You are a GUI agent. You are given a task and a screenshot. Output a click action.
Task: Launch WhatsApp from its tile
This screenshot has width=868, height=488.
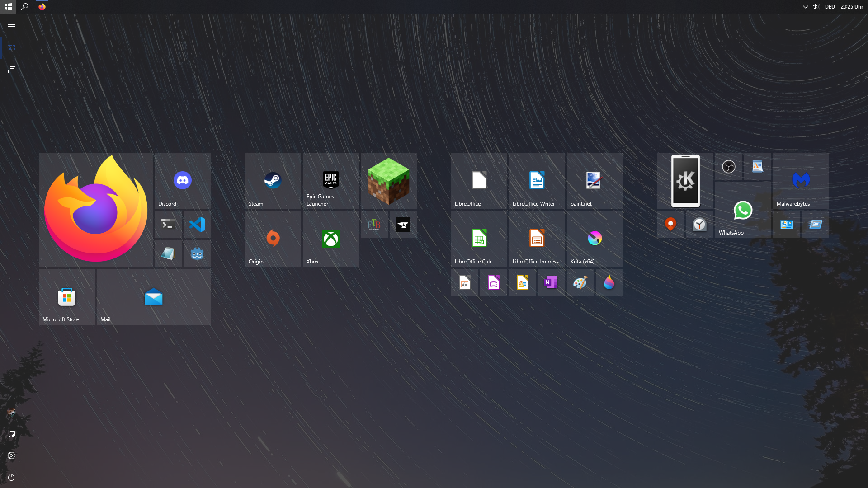point(743,210)
